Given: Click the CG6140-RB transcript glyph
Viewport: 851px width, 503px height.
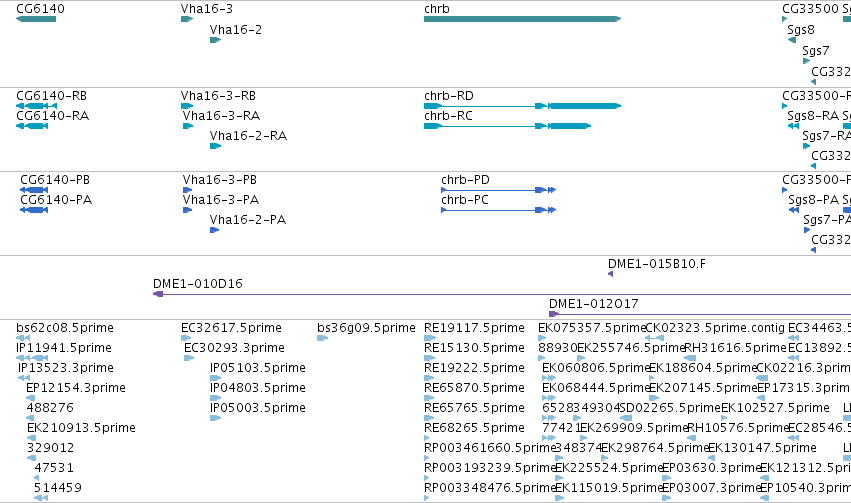Looking at the screenshot, I should tap(36, 106).
